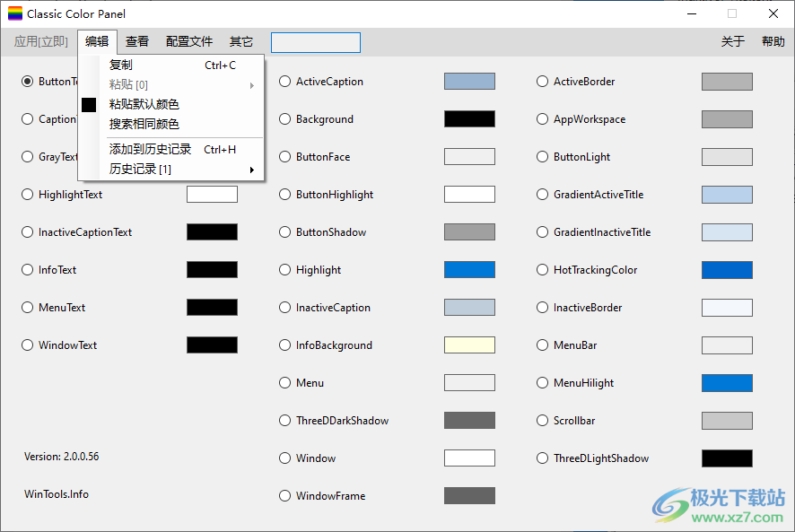Screen dimensions: 795x532
Task: Click the InfoBackground pale yellow swatch
Action: point(469,345)
